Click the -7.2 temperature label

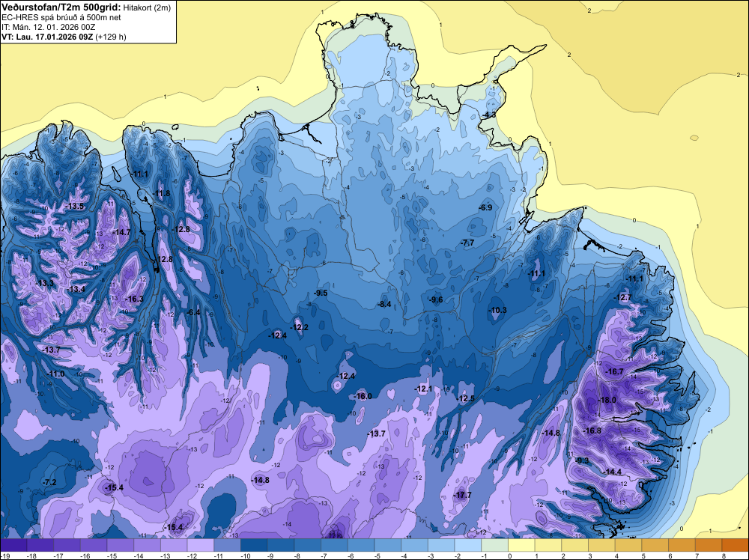click(x=49, y=483)
